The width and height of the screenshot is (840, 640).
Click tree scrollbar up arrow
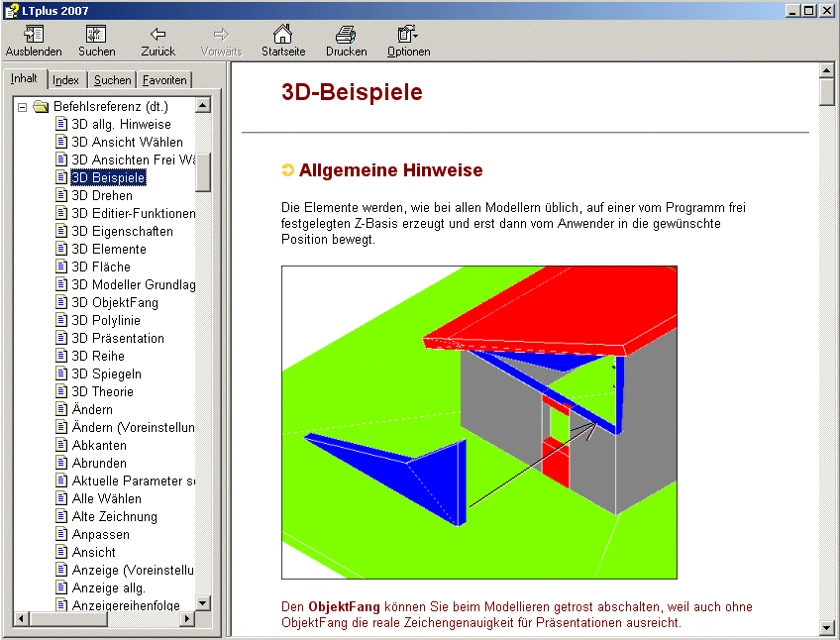point(203,105)
